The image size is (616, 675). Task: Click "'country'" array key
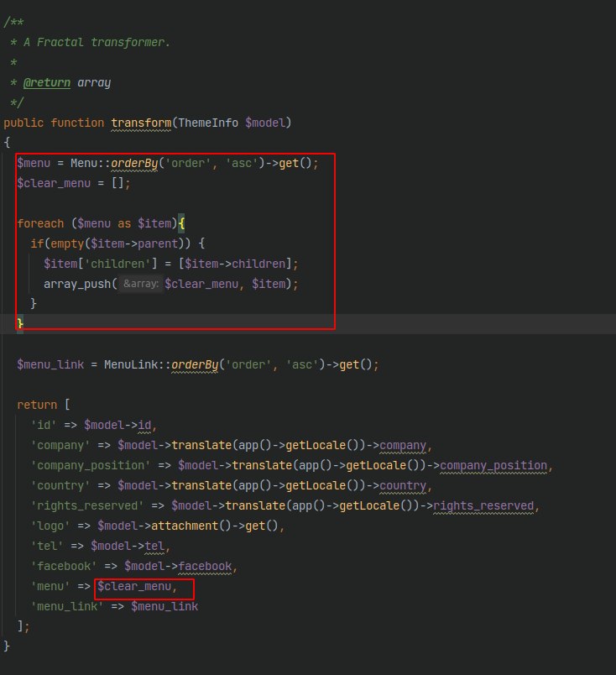click(60, 486)
